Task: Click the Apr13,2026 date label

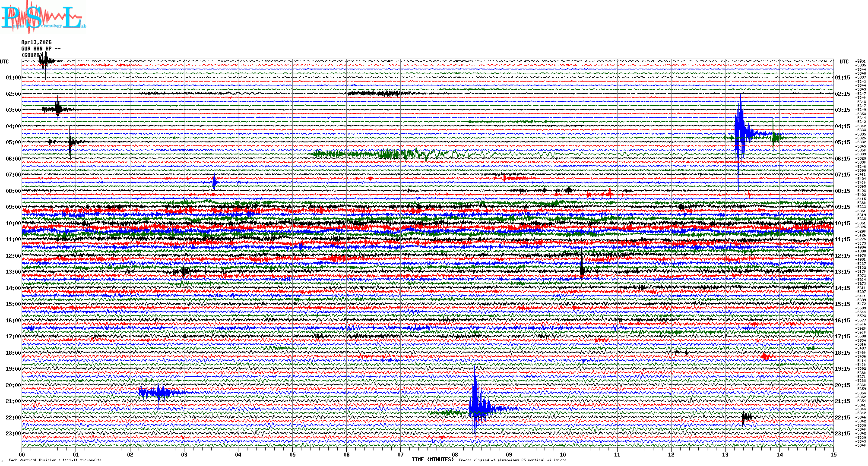Action: [36, 42]
